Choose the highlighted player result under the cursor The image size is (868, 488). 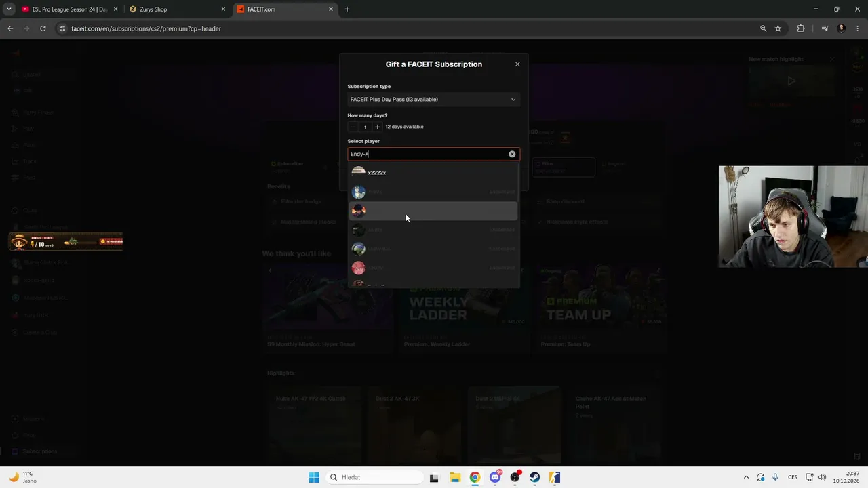433,211
